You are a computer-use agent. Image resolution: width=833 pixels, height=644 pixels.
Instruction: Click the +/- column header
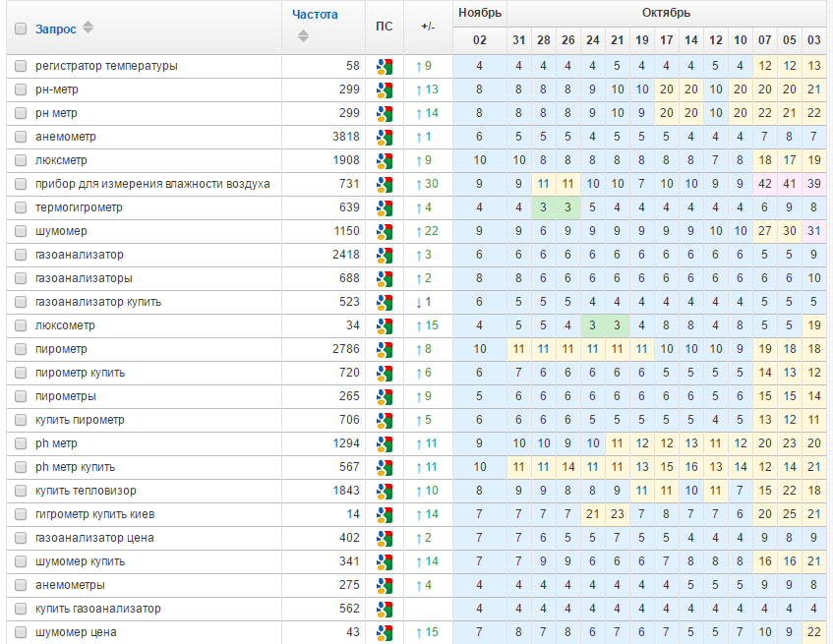[428, 27]
